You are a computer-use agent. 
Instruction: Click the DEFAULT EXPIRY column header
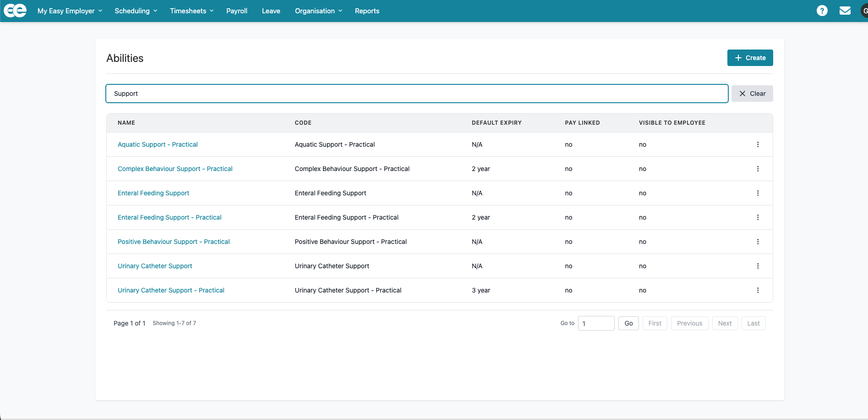pyautogui.click(x=497, y=123)
